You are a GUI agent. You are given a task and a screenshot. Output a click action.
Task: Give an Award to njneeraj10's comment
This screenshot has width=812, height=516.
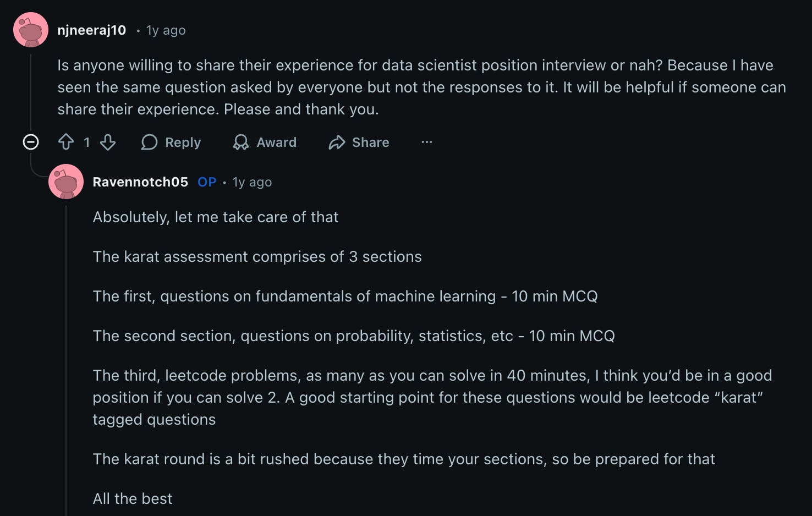265,142
